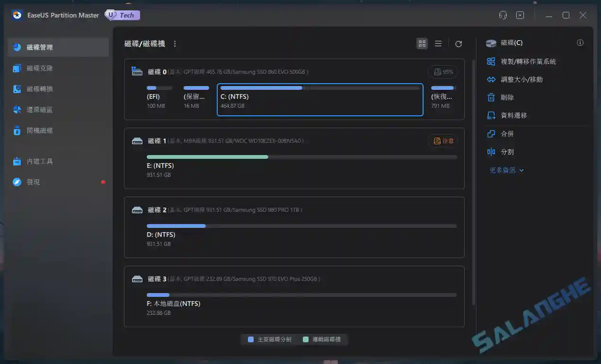Switch to list view layout
Screen dimensions: 601x364
pyautogui.click(x=438, y=43)
